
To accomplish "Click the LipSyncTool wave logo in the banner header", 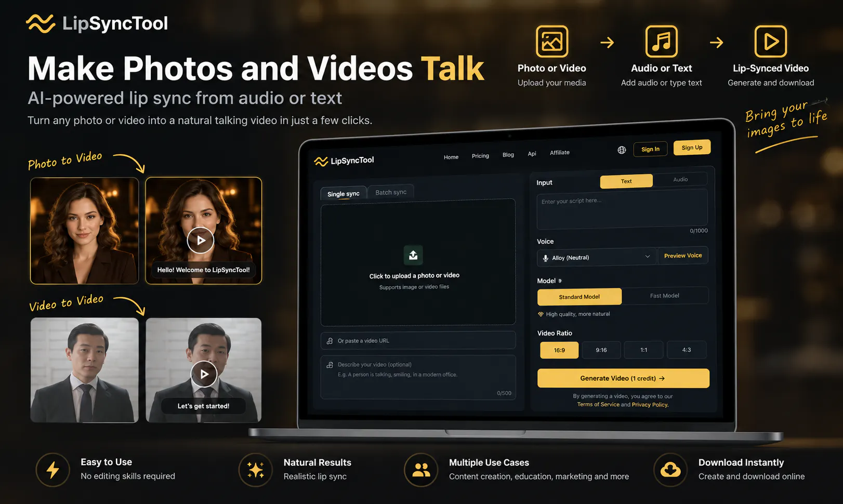I will (41, 23).
